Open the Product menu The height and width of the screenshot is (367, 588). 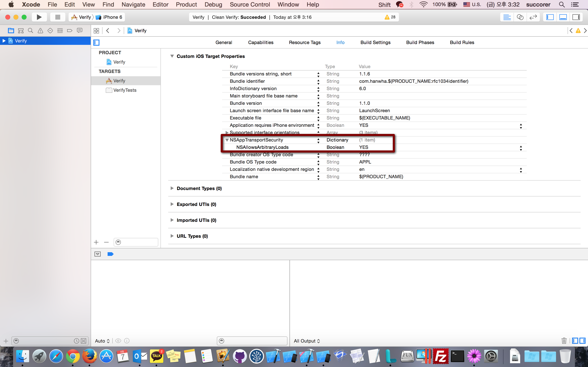pyautogui.click(x=186, y=4)
